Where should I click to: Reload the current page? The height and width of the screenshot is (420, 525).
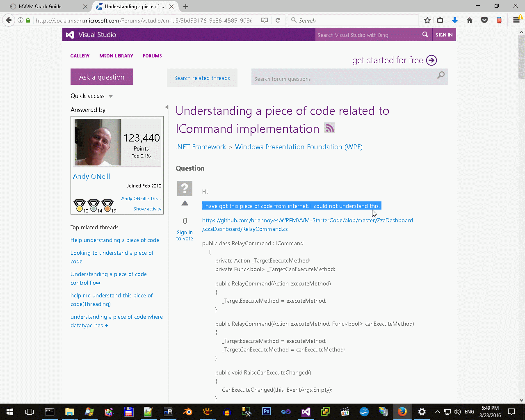coord(278,20)
